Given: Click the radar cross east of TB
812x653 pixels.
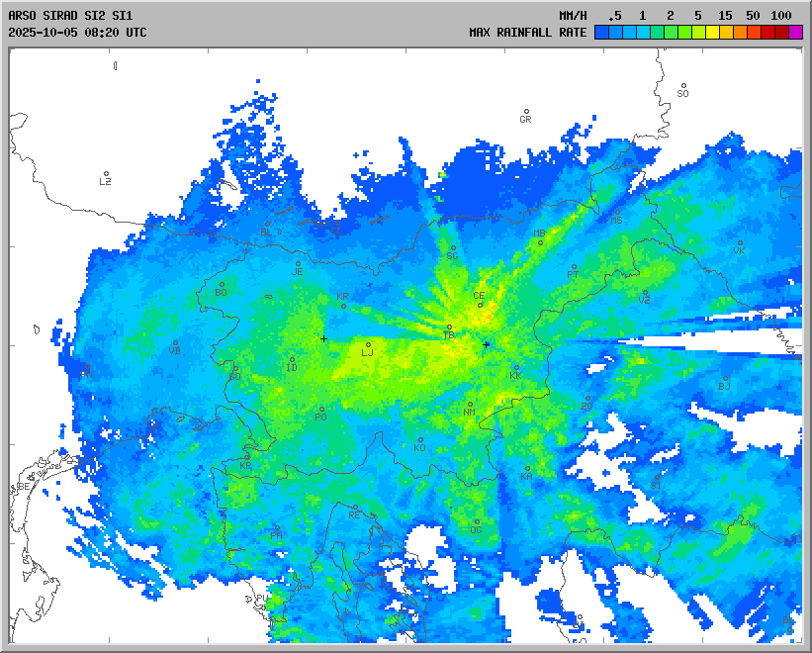Looking at the screenshot, I should coord(486,344).
